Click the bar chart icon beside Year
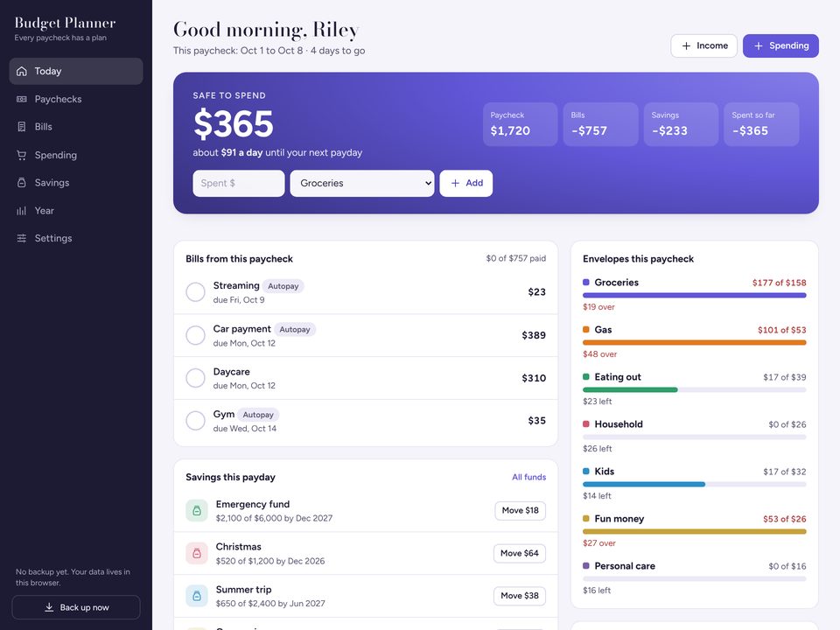Viewport: 840px width, 630px height. click(21, 211)
